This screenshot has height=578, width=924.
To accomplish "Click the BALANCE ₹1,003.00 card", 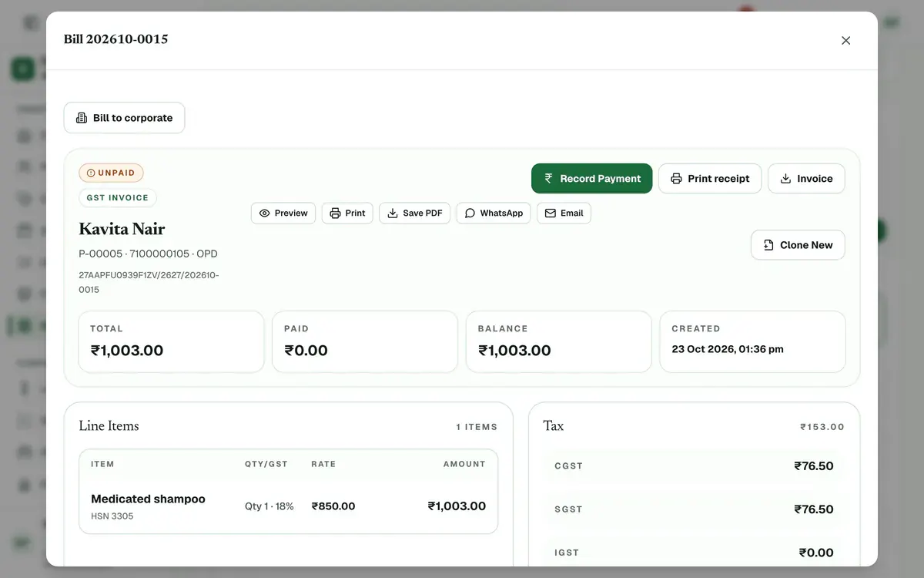I will pos(559,341).
